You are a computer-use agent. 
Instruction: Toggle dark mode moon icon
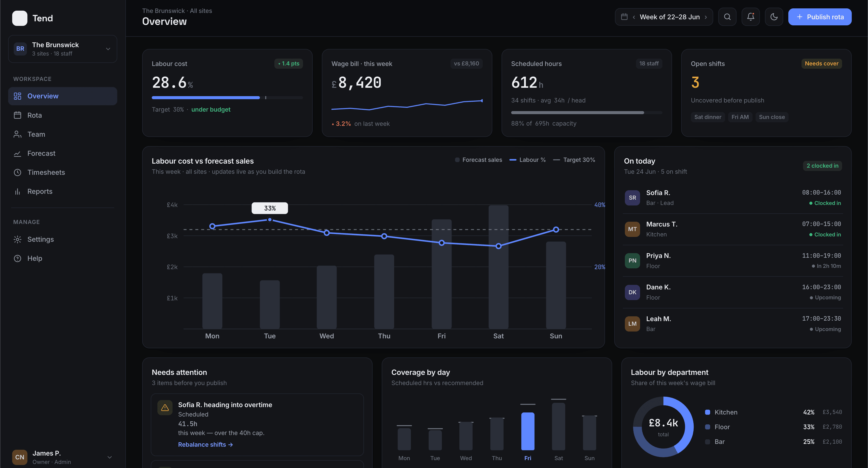(774, 17)
